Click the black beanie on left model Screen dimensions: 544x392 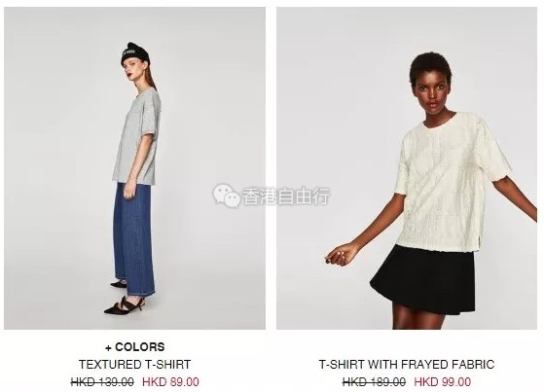pos(135,53)
